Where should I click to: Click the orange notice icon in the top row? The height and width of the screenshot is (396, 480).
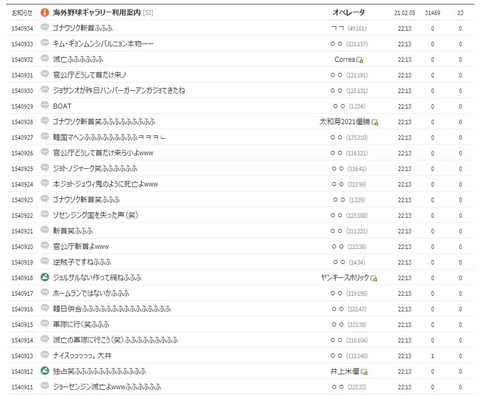(x=45, y=13)
